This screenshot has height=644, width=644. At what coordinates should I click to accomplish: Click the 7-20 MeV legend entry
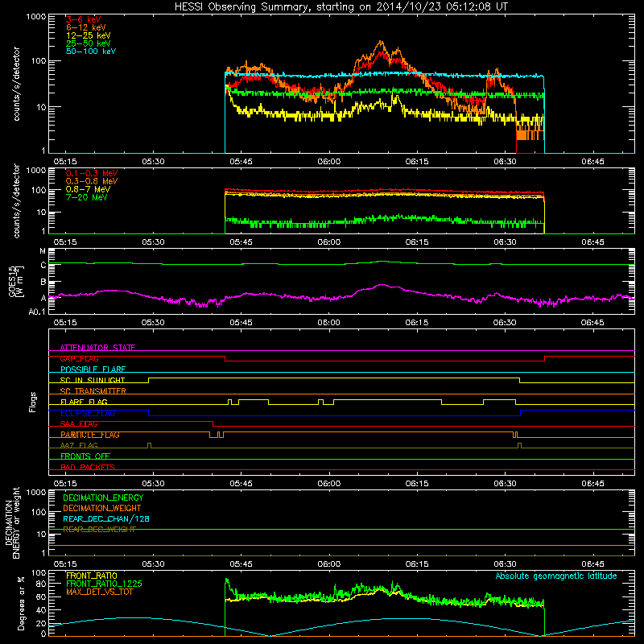pos(86,197)
